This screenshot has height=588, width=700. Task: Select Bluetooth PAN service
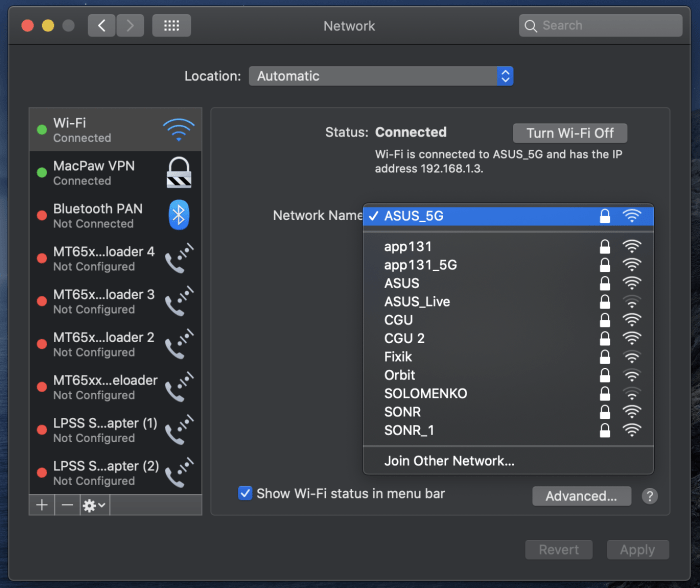(115, 215)
